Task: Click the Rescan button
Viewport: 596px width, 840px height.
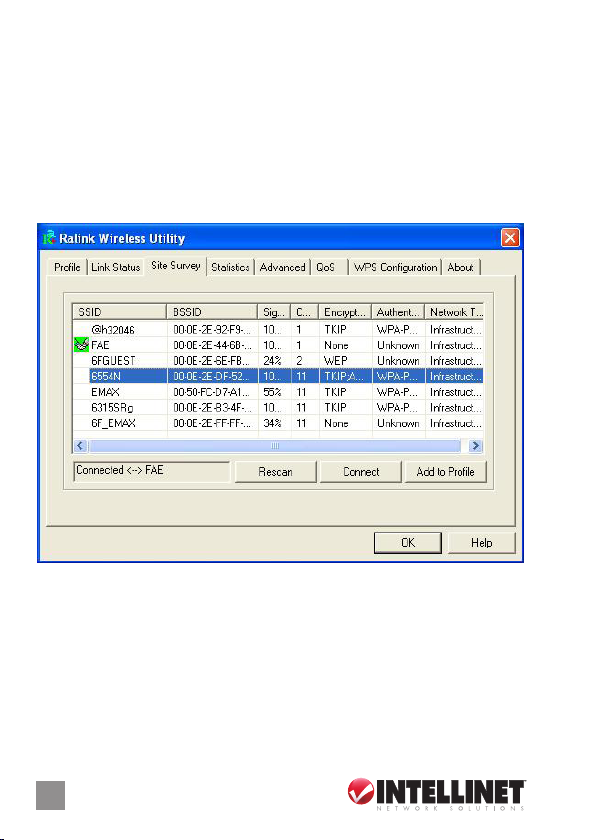Action: point(275,472)
